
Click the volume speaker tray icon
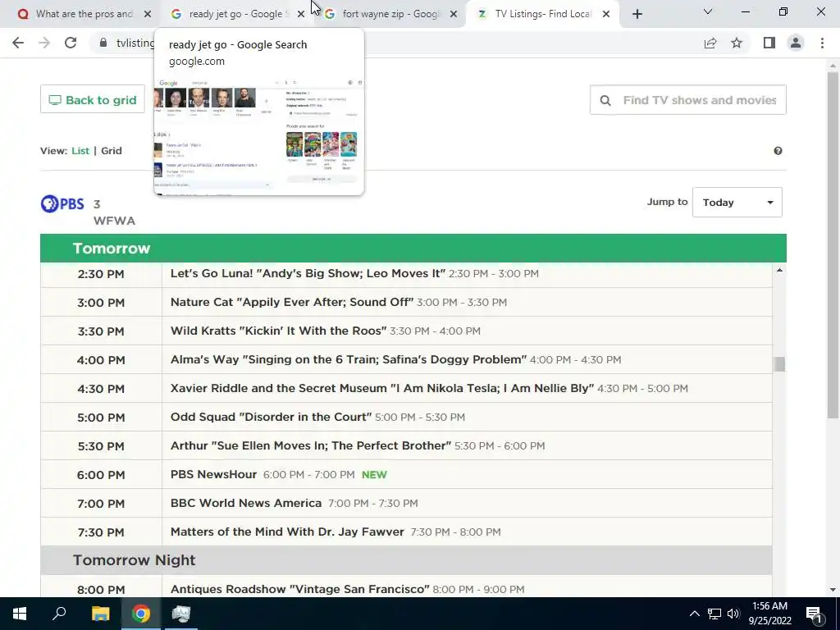(x=733, y=614)
